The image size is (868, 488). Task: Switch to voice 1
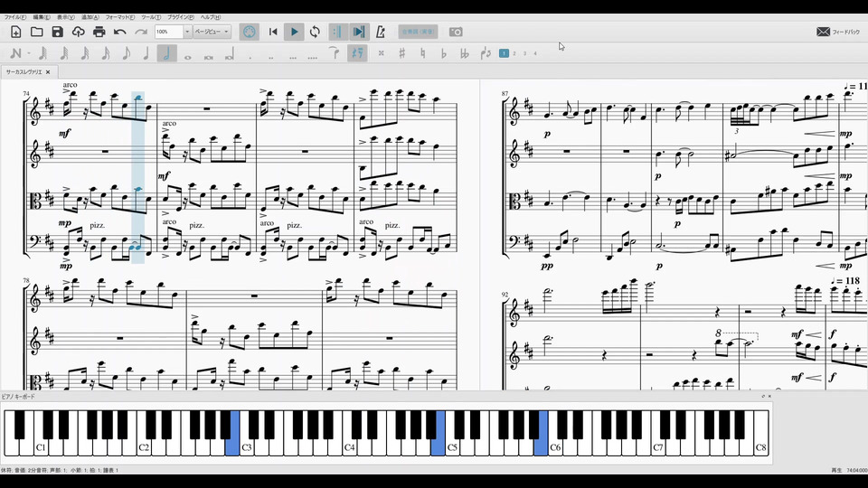(x=504, y=53)
